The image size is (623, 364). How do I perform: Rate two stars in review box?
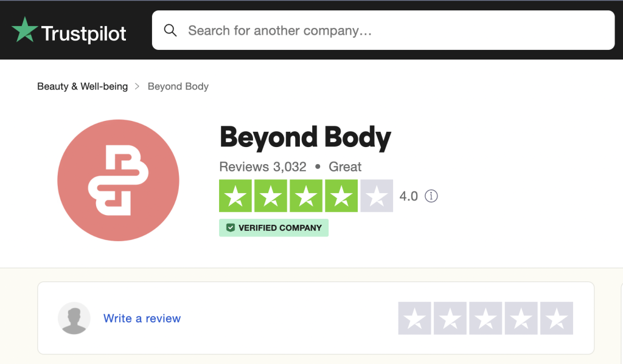(x=450, y=318)
